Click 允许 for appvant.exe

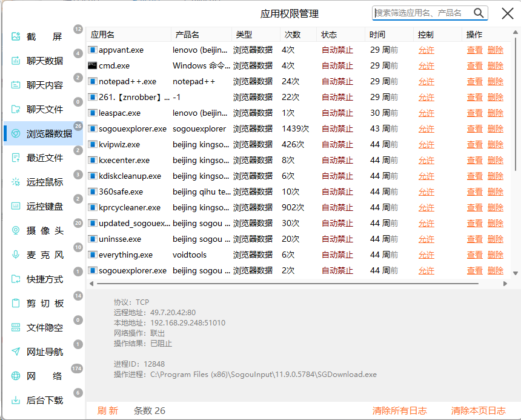tap(426, 50)
